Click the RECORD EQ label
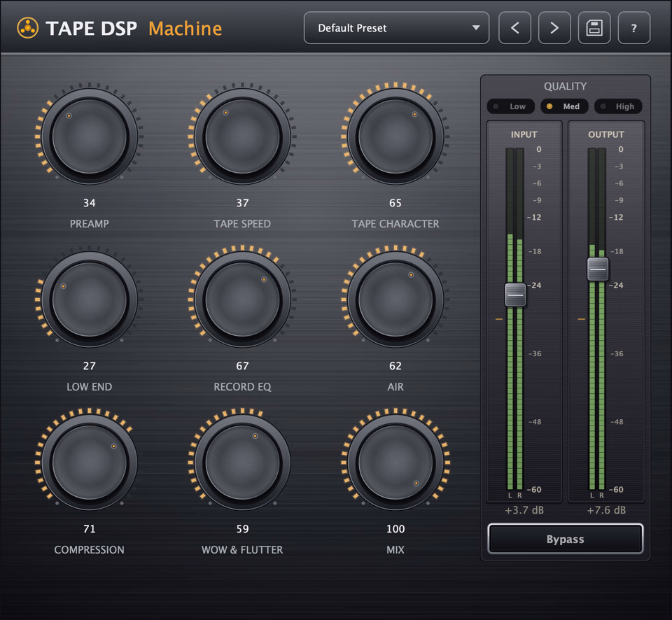The height and width of the screenshot is (620, 672). point(243,387)
